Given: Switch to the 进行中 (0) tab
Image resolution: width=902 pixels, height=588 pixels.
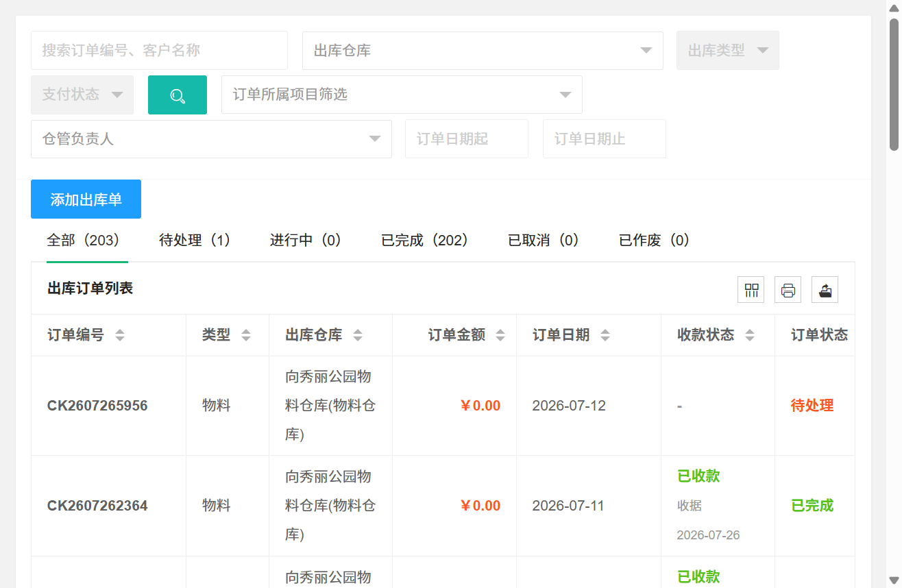Looking at the screenshot, I should coord(310,241).
